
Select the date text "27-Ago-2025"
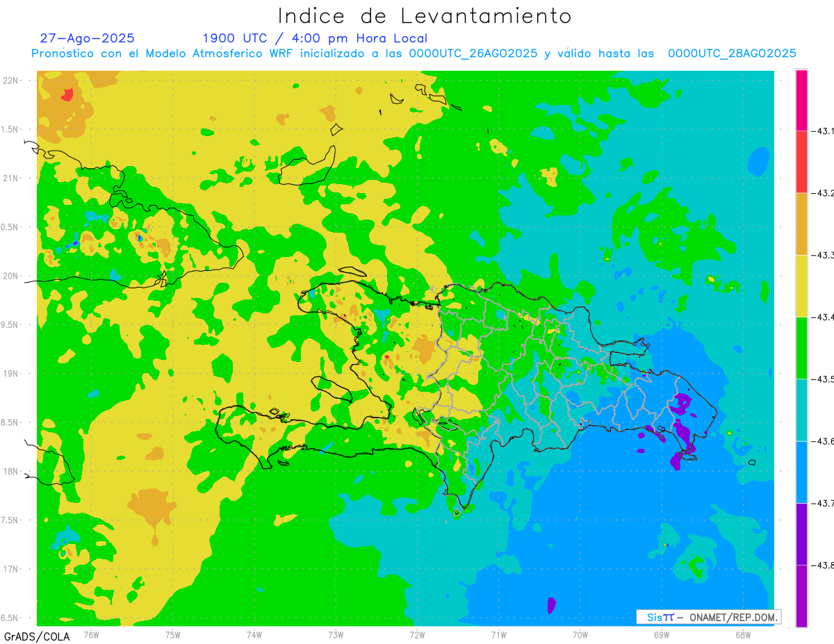[87, 38]
